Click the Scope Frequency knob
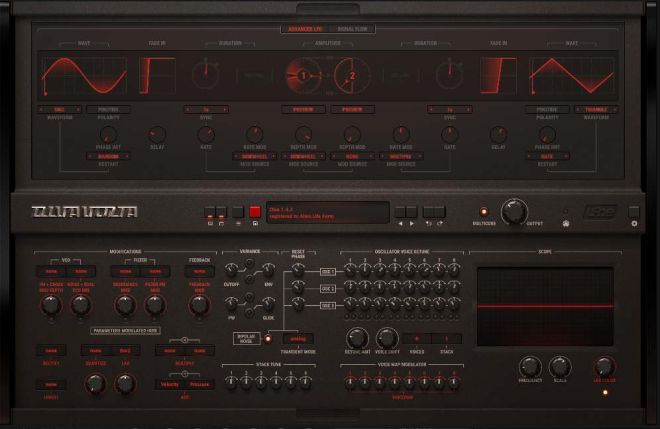Viewport: 660px width, 429px height. tap(530, 367)
